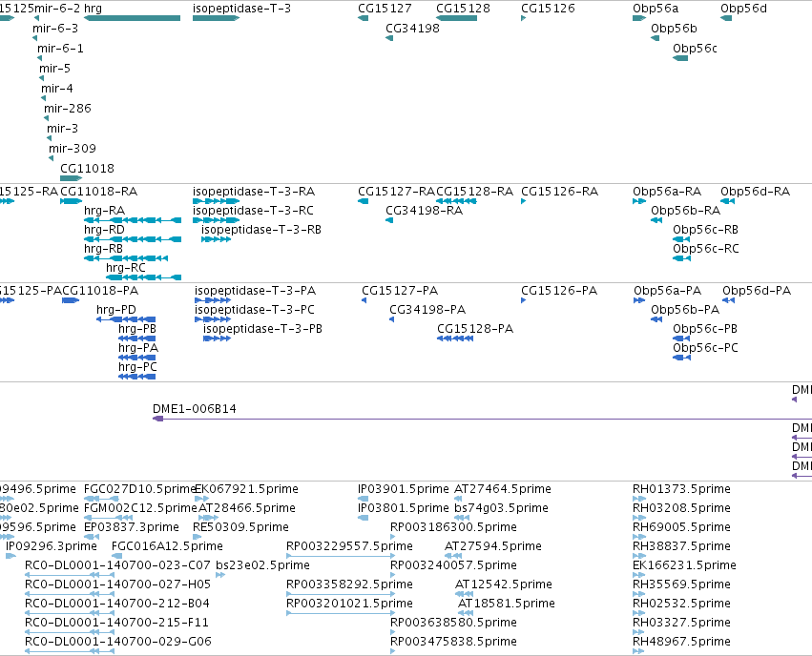Select isopeptidase-T-3-RA transcript
The height and width of the screenshot is (656, 812).
216,201
